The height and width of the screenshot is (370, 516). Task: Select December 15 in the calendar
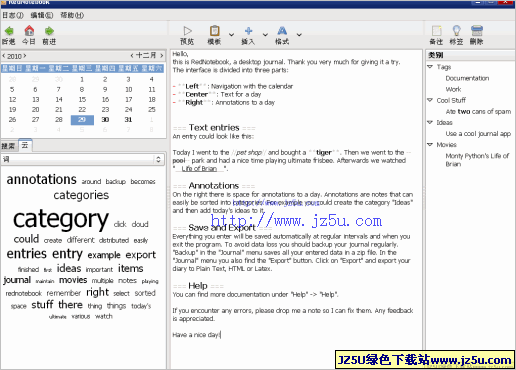click(x=82, y=99)
